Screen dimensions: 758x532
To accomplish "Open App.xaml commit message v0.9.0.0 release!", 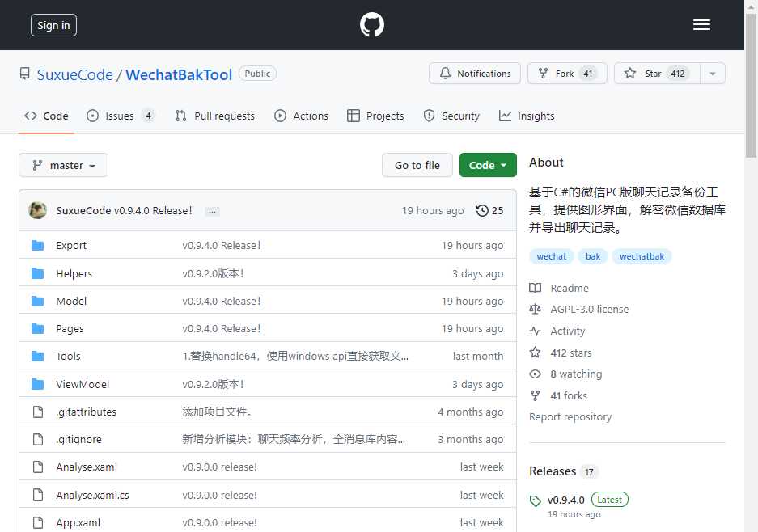I will pyautogui.click(x=219, y=523).
